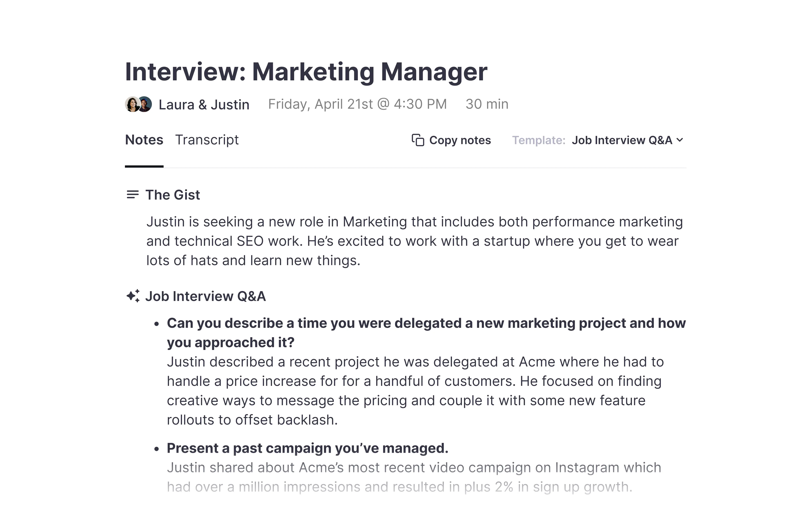Switch to the Transcript tab
This screenshot has height=506, width=812.
coord(207,140)
